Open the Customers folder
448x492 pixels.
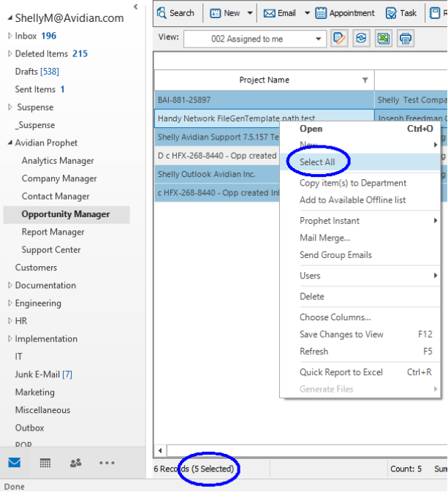pos(36,268)
